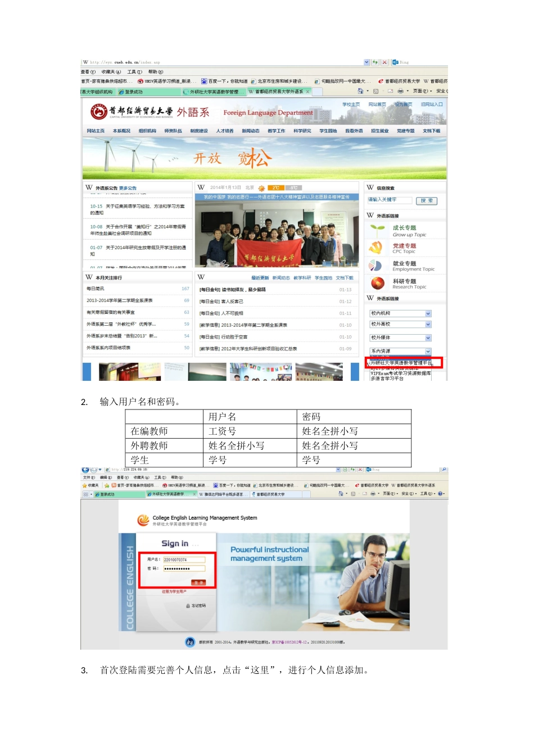Select the 学生园地 news filter tab
Screen dimensions: 534x756
tap(323, 278)
